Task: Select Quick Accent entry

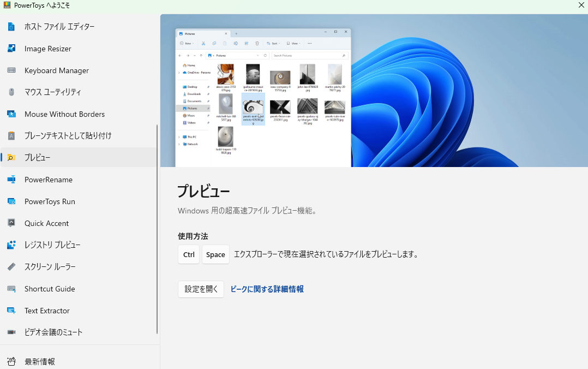Action: click(x=79, y=223)
